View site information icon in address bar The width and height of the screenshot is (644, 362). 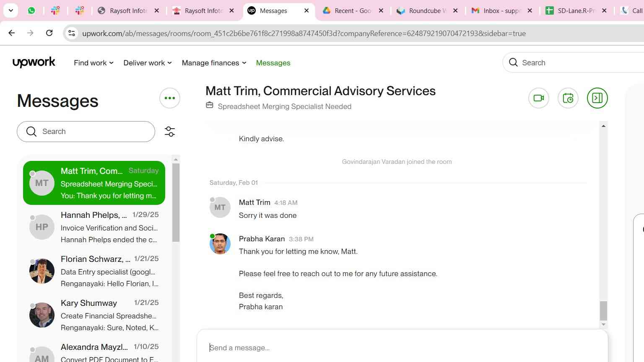click(x=72, y=33)
